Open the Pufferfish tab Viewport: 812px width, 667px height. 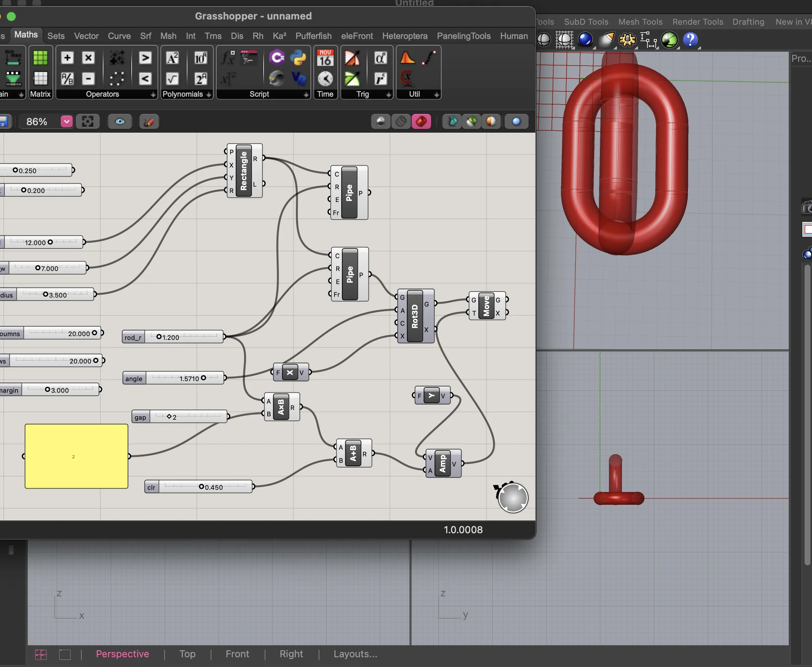(313, 36)
